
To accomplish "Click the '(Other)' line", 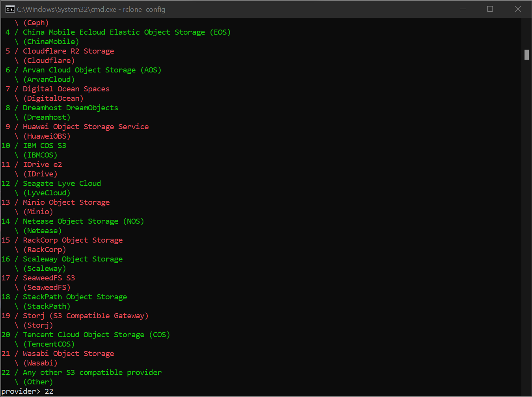I will pyautogui.click(x=38, y=382).
